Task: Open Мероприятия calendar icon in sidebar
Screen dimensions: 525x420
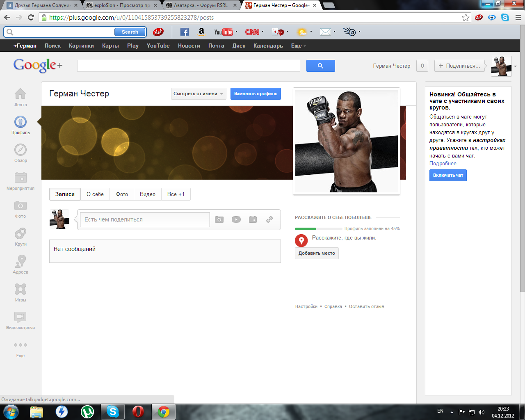Action: tap(21, 178)
